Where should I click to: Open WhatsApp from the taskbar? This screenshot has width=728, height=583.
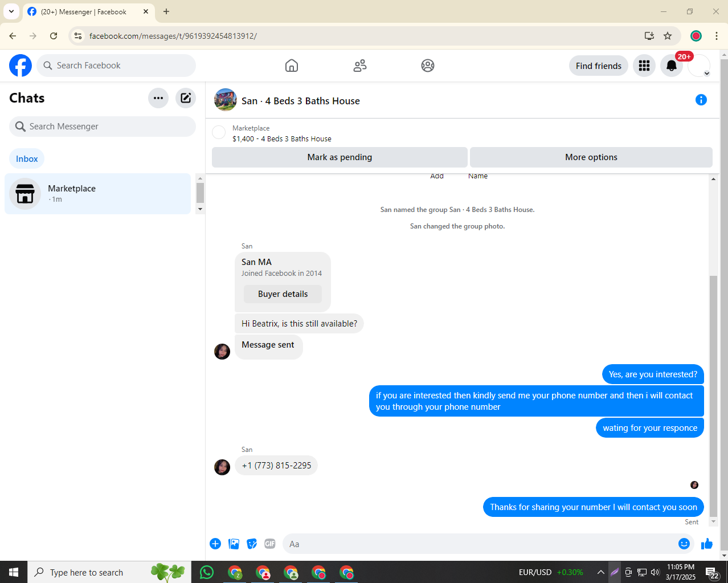pyautogui.click(x=207, y=572)
